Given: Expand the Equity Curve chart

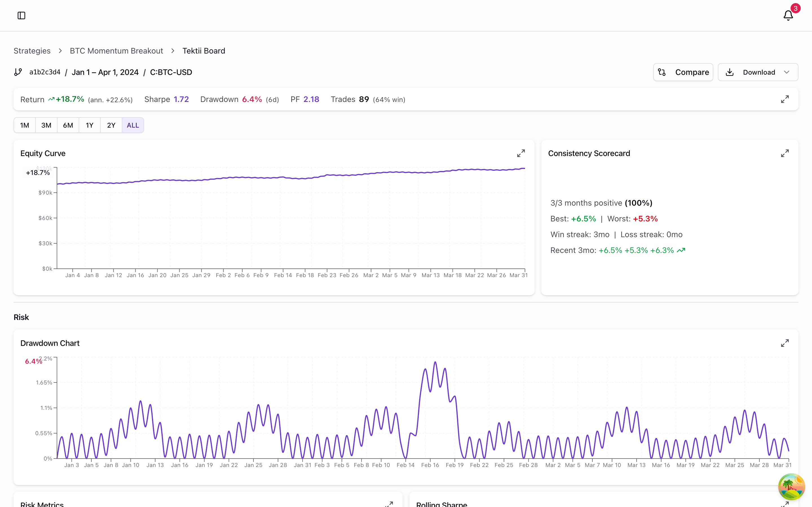Looking at the screenshot, I should pyautogui.click(x=521, y=153).
